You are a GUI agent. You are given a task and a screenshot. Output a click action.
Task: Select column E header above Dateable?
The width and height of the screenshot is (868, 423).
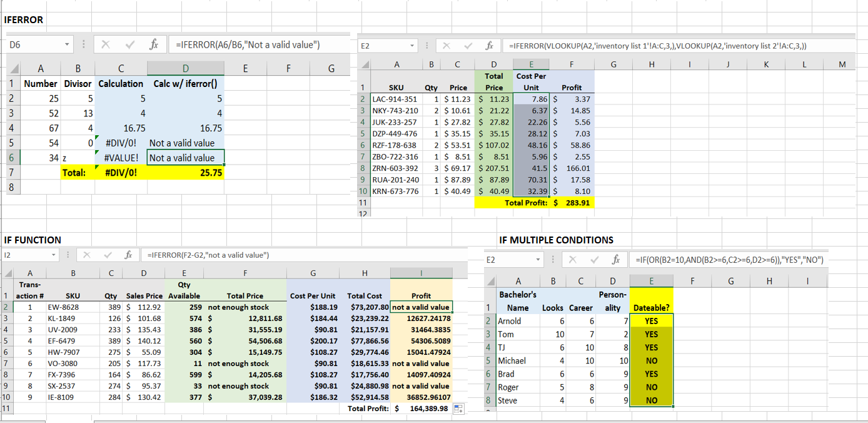[x=651, y=282]
